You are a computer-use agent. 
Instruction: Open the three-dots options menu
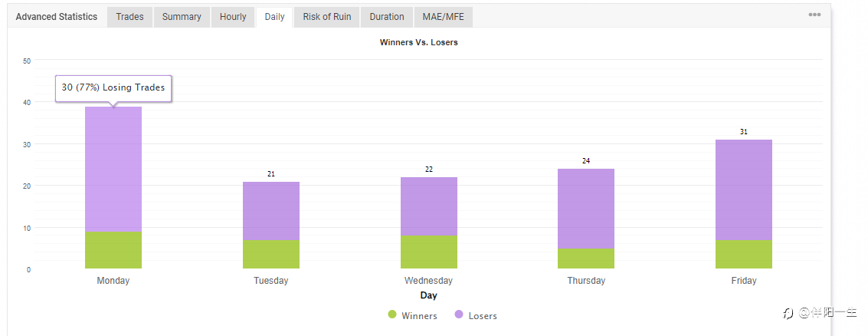point(814,15)
